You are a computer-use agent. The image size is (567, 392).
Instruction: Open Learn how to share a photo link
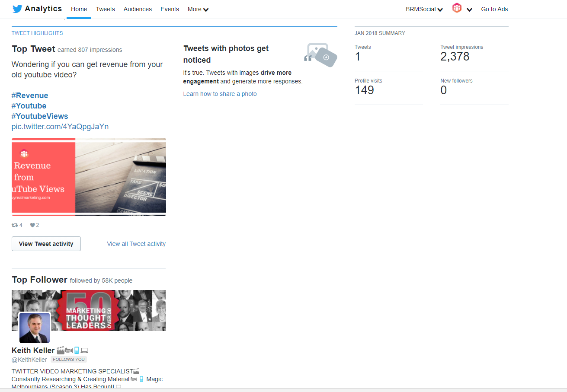click(x=220, y=94)
